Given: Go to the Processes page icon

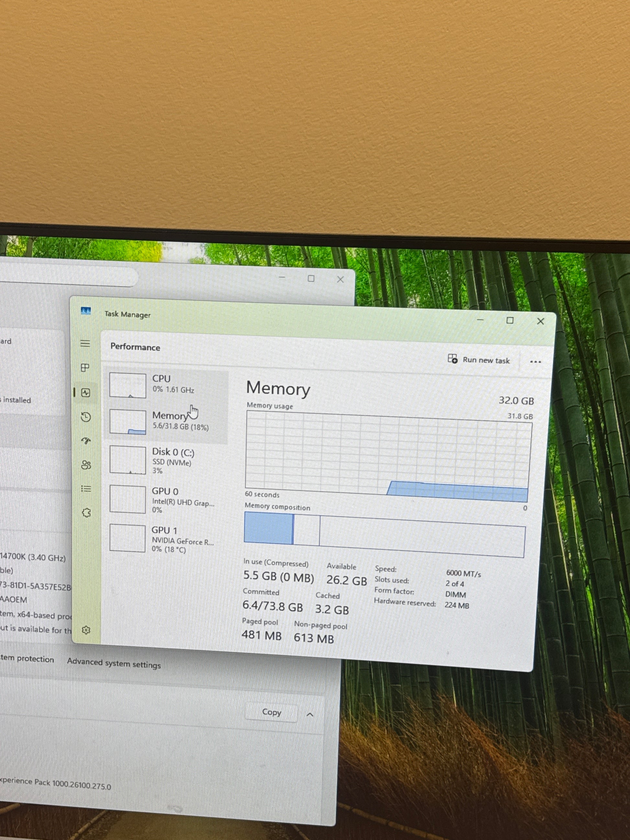Looking at the screenshot, I should coord(85,368).
